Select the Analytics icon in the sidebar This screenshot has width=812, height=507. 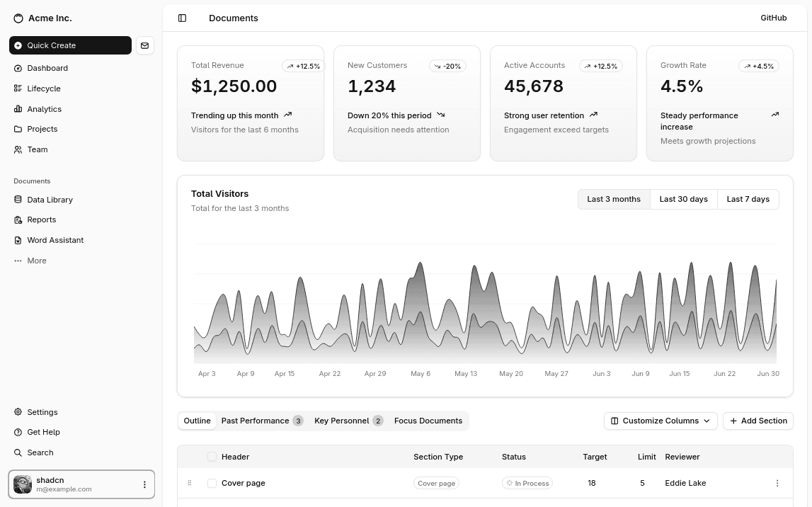click(19, 108)
